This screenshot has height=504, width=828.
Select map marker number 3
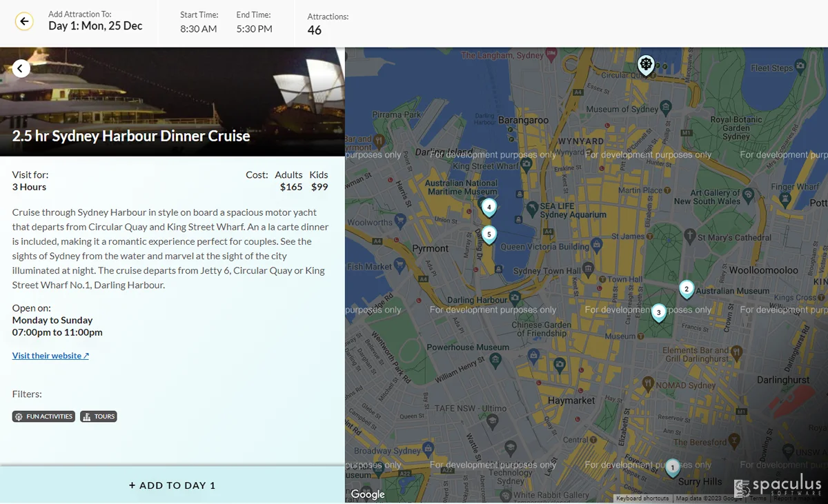tap(658, 313)
